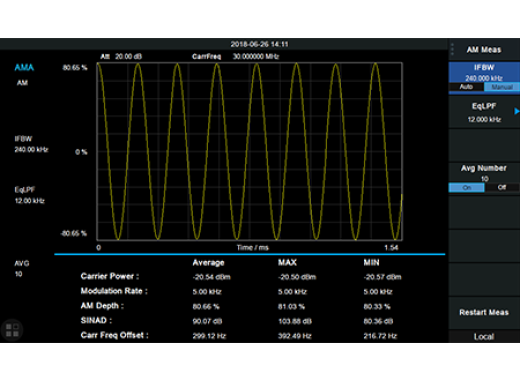Select the EqLPF 12.000 kHz softkey
The image size is (520, 380).
point(484,113)
